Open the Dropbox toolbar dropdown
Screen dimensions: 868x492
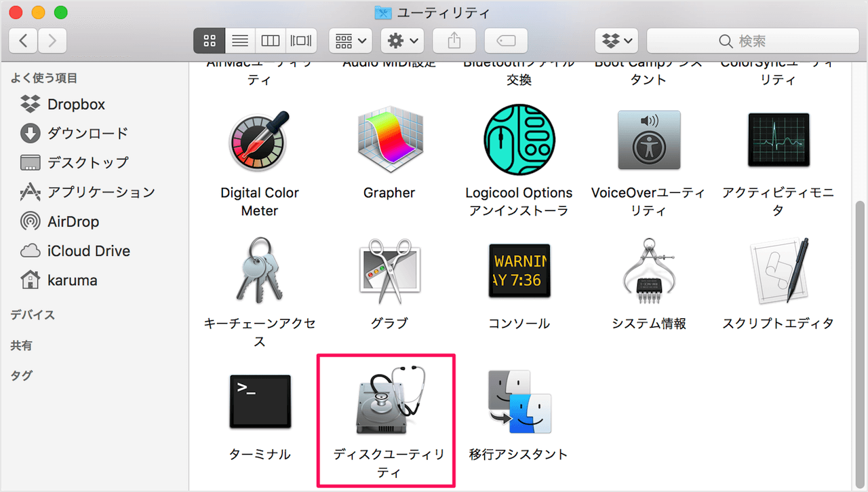point(617,41)
